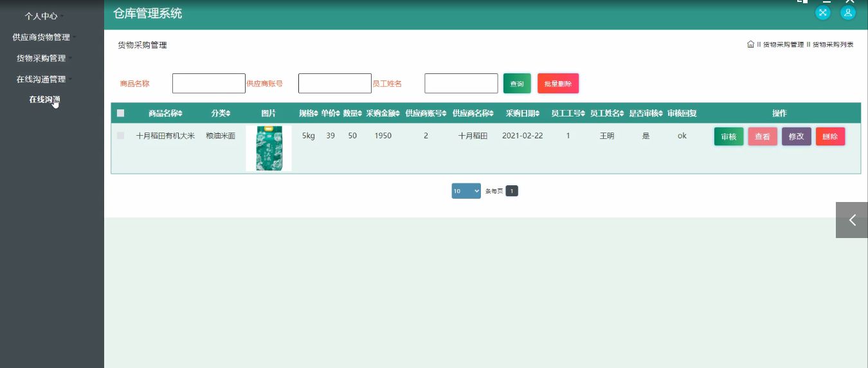Image resolution: width=868 pixels, height=368 pixels.
Task: Click the 仓库管理系统 header title
Action: [x=147, y=14]
